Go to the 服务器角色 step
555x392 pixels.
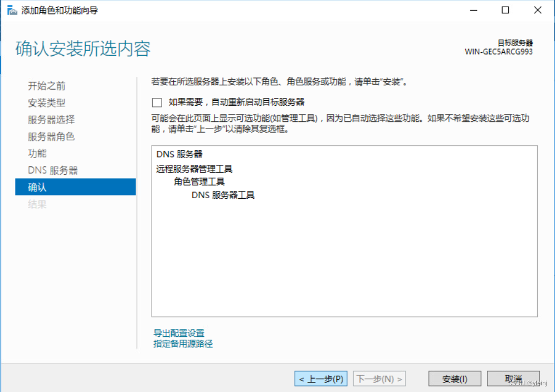[51, 136]
